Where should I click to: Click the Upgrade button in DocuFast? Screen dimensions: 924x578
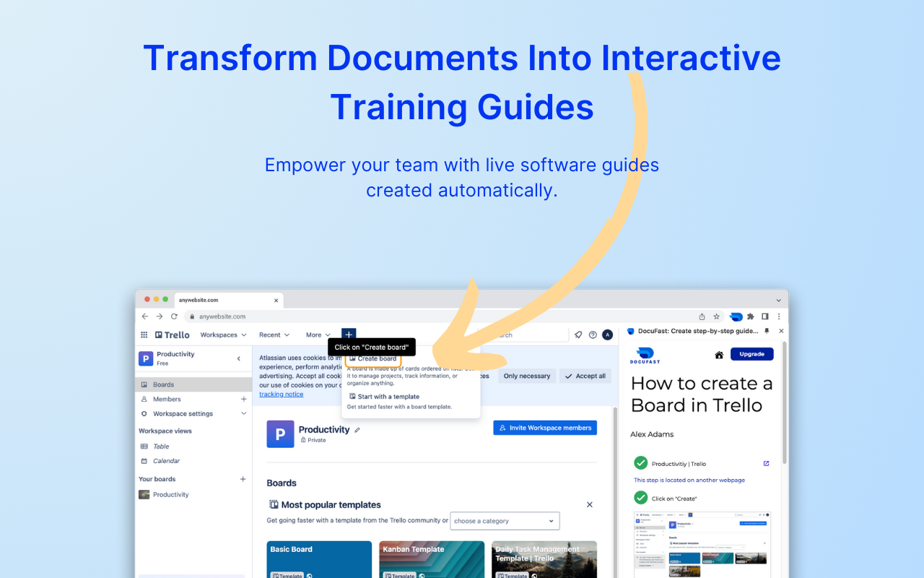[751, 354]
